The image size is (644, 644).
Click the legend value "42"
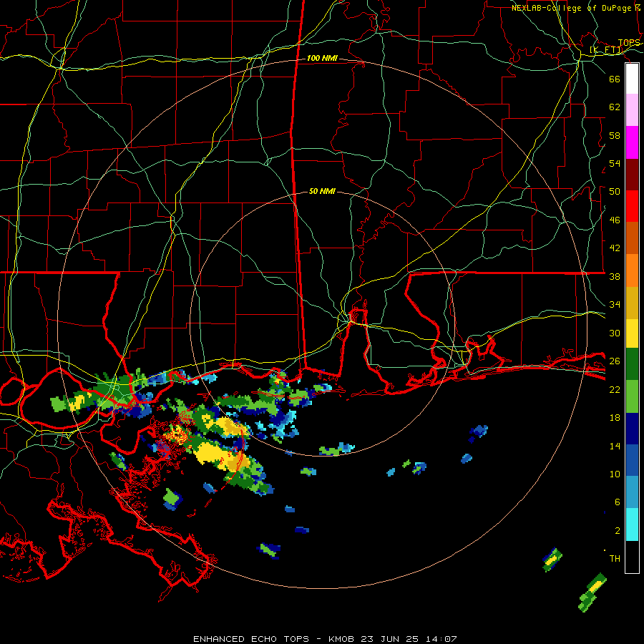pos(615,248)
